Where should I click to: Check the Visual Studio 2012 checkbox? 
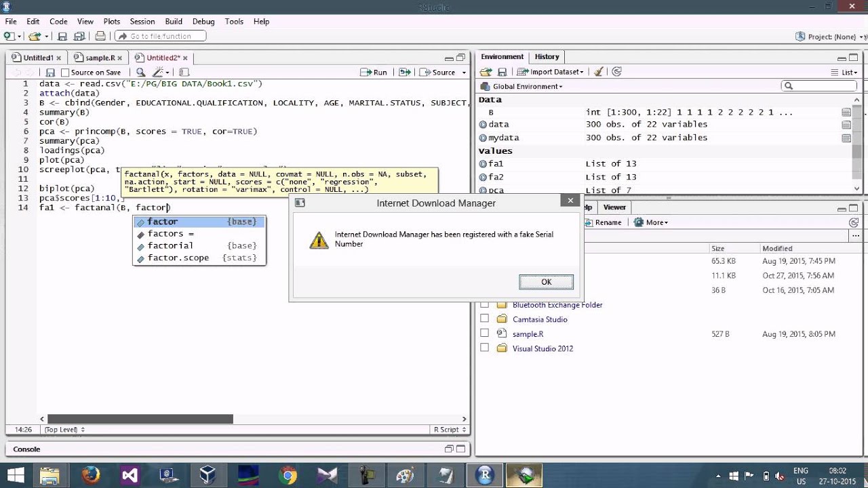tap(484, 348)
